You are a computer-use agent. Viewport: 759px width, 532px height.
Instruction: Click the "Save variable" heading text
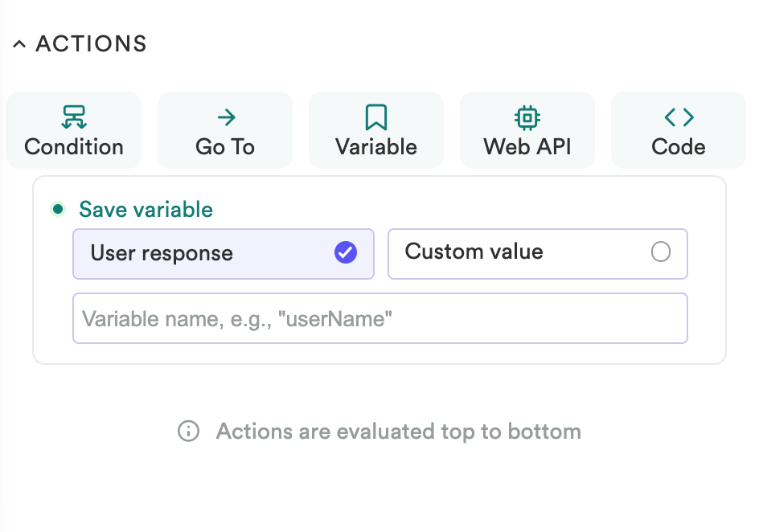pyautogui.click(x=146, y=210)
